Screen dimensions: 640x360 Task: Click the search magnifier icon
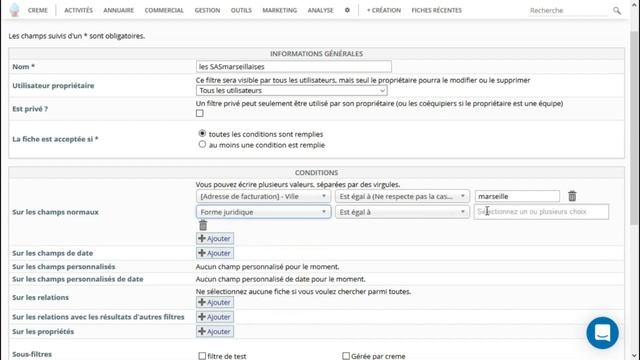617,11
